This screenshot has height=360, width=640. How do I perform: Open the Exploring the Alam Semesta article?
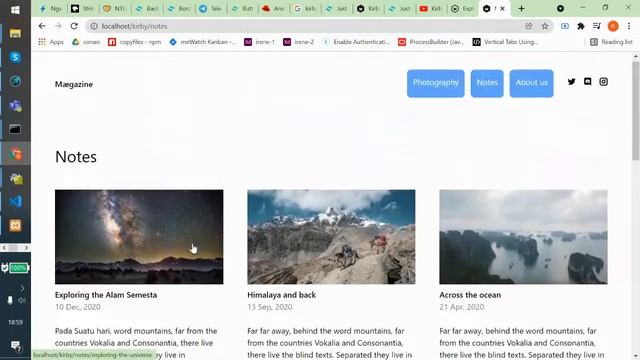point(106,295)
